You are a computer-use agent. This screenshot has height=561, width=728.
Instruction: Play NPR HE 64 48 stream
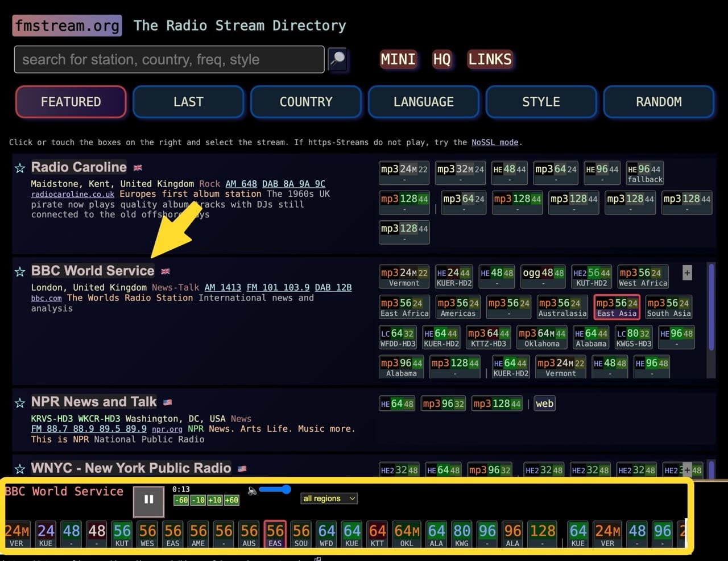pos(397,404)
